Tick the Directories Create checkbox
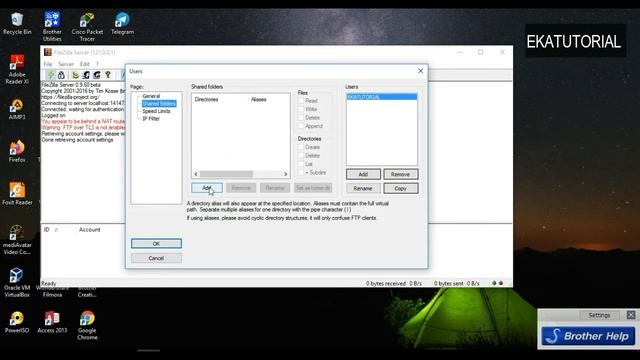The width and height of the screenshot is (640, 360). click(301, 147)
